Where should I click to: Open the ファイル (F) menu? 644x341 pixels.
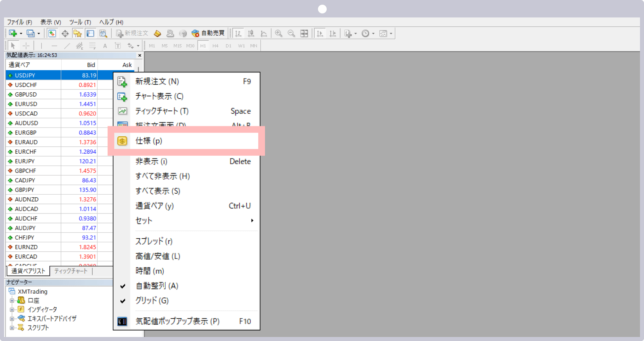click(x=19, y=22)
